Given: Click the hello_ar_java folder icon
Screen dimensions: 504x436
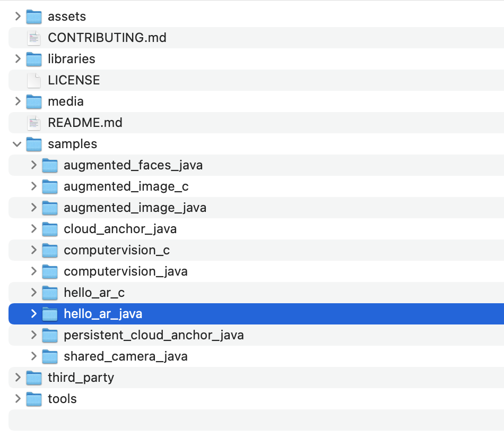Looking at the screenshot, I should (x=50, y=314).
